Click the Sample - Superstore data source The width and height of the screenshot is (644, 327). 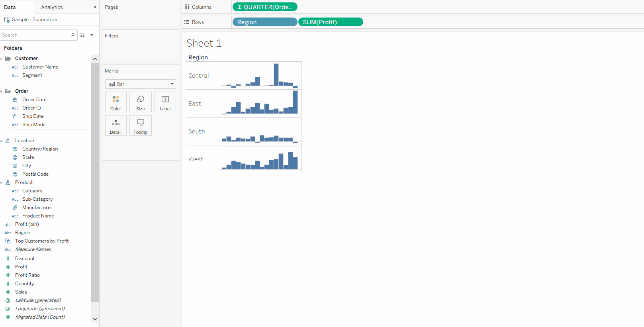[x=34, y=20]
